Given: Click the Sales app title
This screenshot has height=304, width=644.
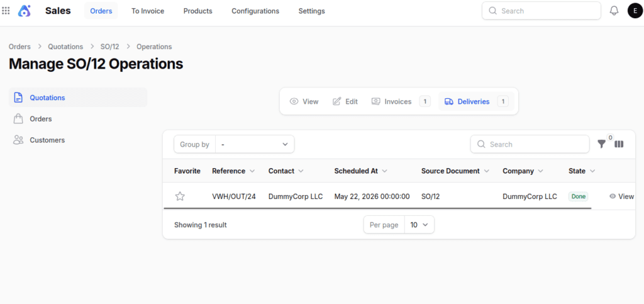Looking at the screenshot, I should (58, 11).
